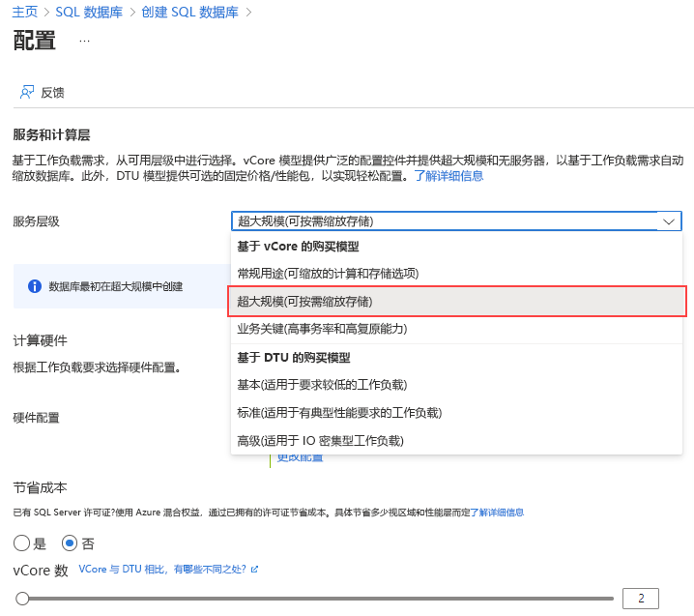
Task: Click the blue info icon in the banner
Action: [x=35, y=286]
